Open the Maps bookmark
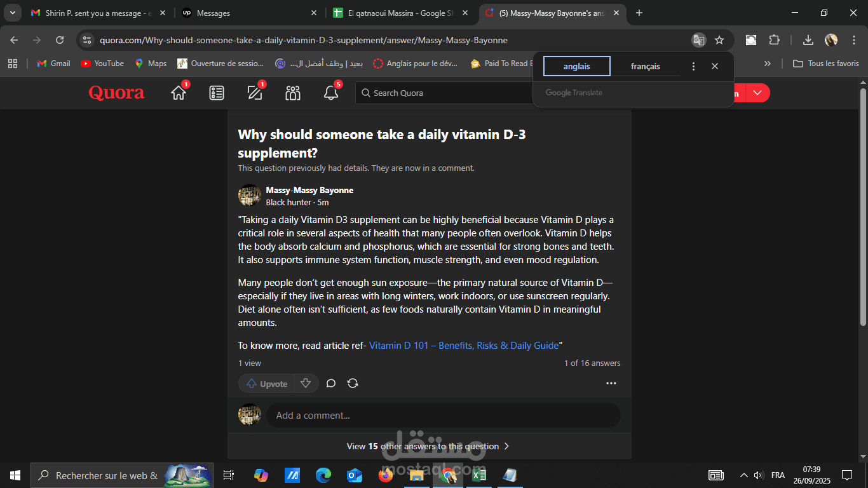Image resolution: width=868 pixels, height=488 pixels. click(x=151, y=64)
